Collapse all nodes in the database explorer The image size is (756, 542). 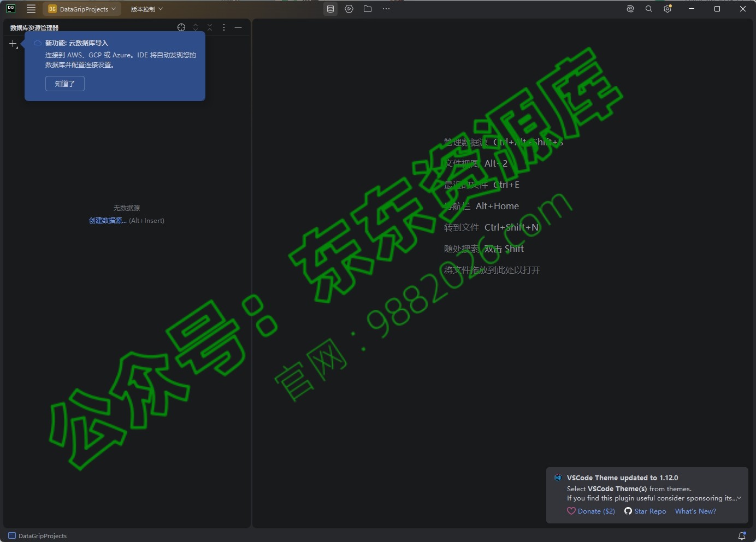coord(210,27)
